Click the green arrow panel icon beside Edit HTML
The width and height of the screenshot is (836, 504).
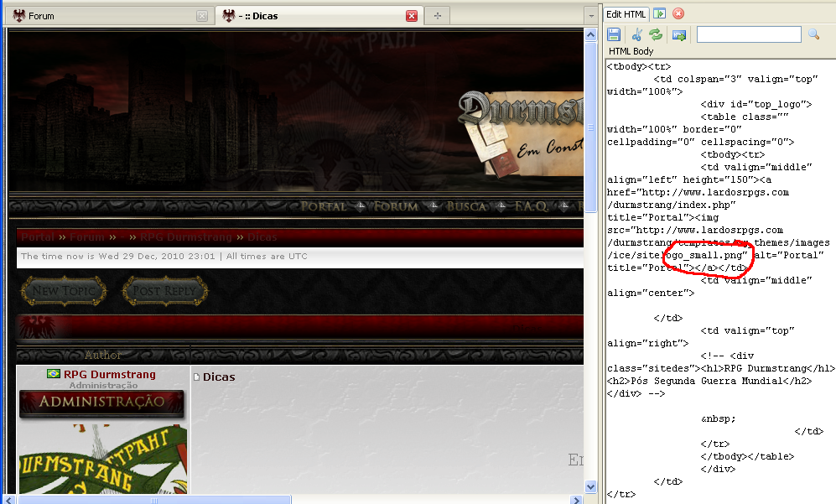coord(660,13)
